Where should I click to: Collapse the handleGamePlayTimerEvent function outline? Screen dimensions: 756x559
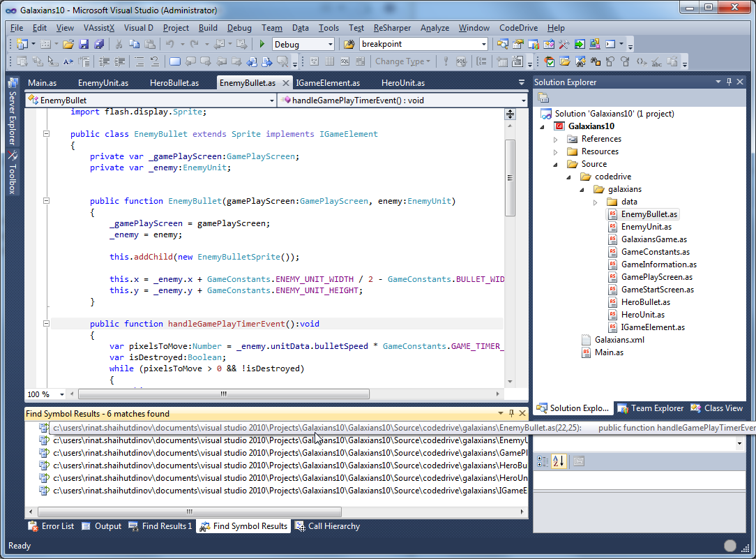(x=46, y=324)
